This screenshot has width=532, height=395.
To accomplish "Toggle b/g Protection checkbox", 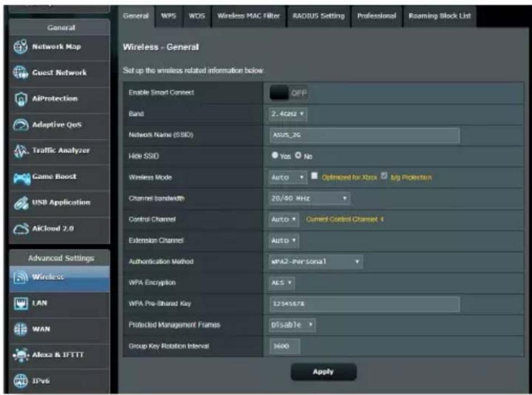I will click(x=384, y=176).
